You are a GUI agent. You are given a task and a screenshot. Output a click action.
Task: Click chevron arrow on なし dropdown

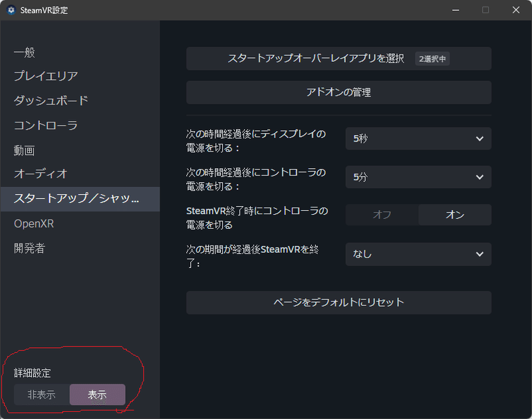(x=479, y=254)
